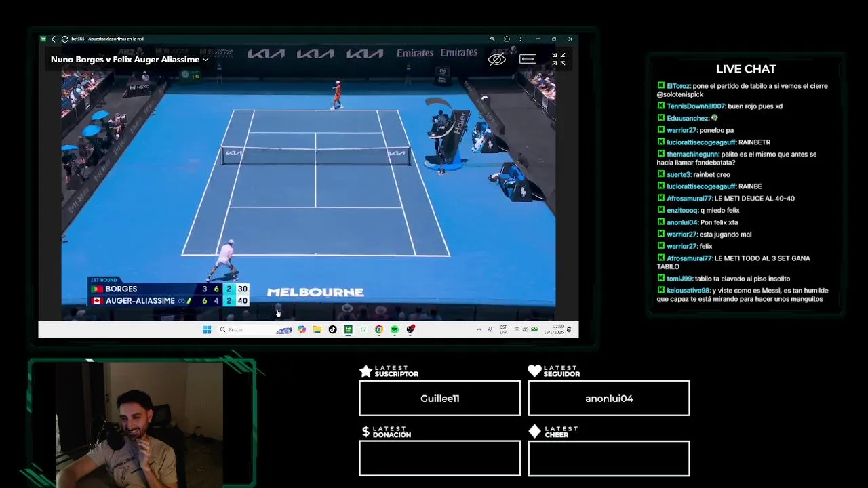Open the green bet365 taskbar app
This screenshot has width=868, height=488.
click(348, 329)
